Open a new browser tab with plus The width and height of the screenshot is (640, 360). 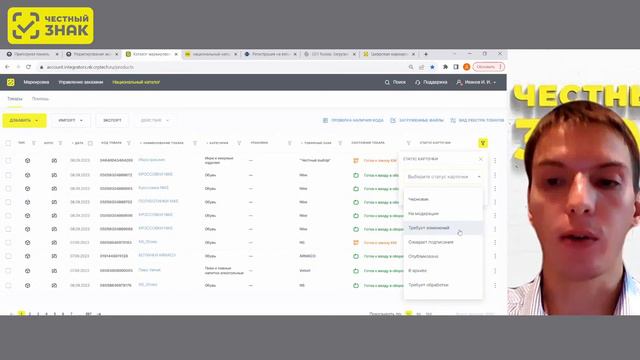(x=426, y=54)
